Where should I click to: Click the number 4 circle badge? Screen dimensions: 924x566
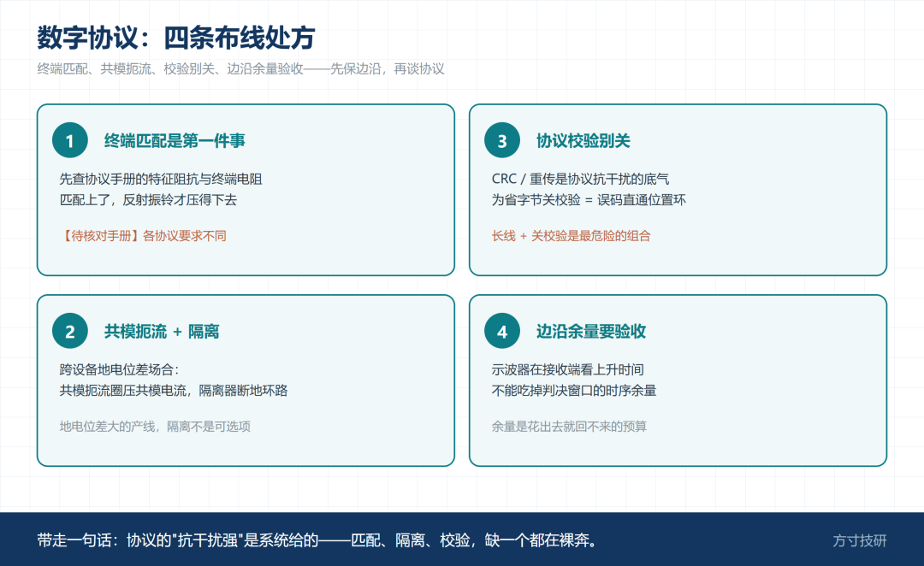(x=502, y=331)
